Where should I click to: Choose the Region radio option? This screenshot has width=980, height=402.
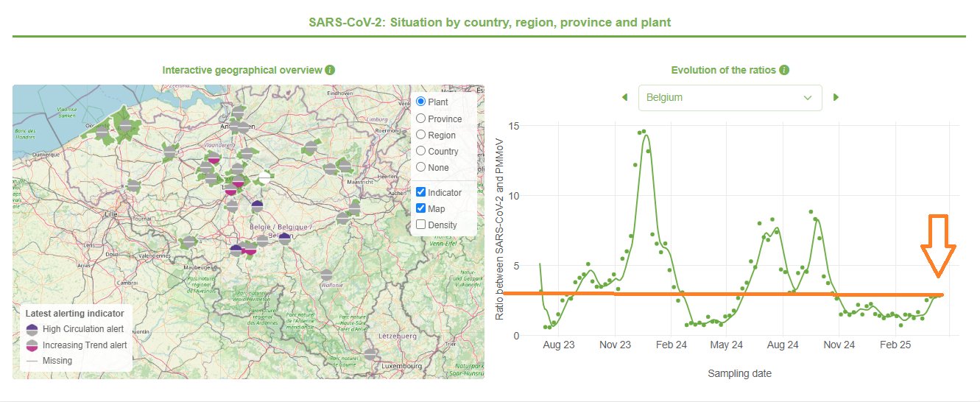pos(421,135)
